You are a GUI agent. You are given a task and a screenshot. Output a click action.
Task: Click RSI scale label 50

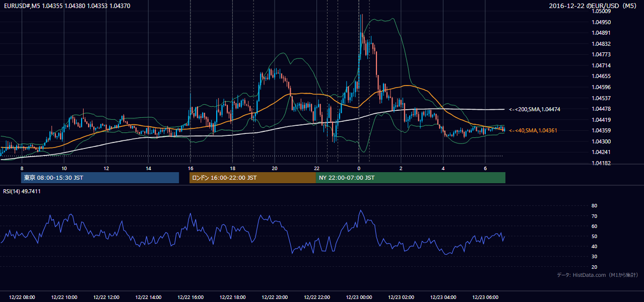click(x=594, y=236)
